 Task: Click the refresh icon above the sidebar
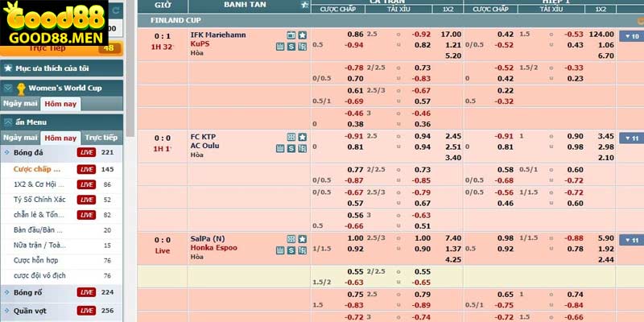116,10
